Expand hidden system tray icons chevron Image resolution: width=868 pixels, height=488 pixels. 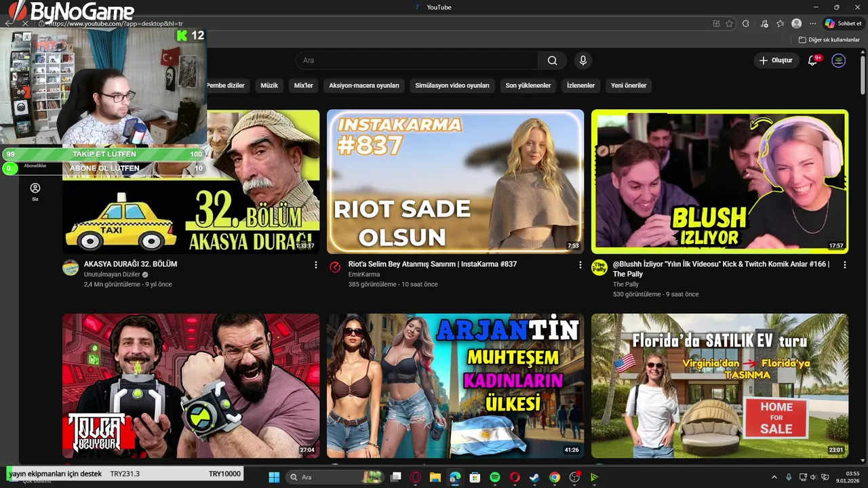coord(774,477)
